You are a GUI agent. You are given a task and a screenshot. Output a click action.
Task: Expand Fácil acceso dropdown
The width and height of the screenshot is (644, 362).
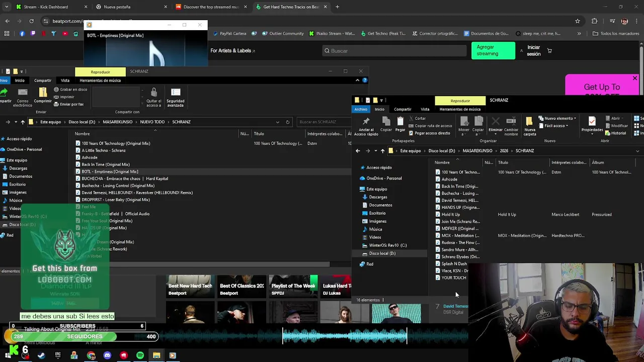[554, 126]
